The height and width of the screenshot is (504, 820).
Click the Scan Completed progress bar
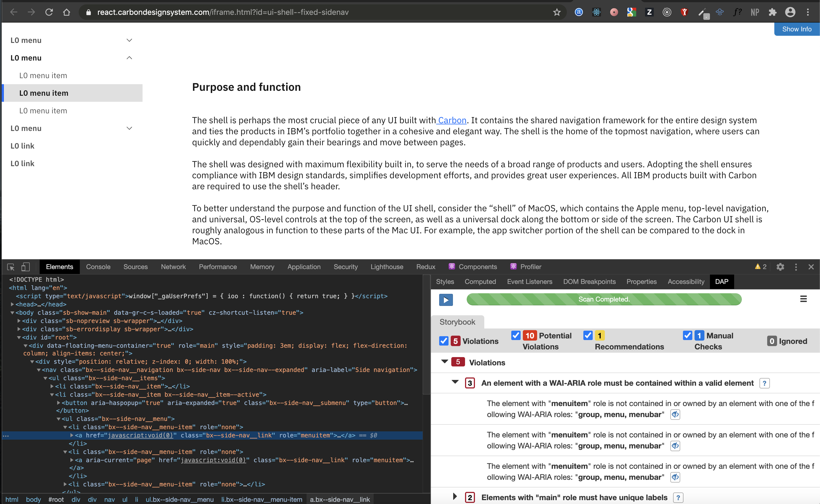click(x=604, y=299)
